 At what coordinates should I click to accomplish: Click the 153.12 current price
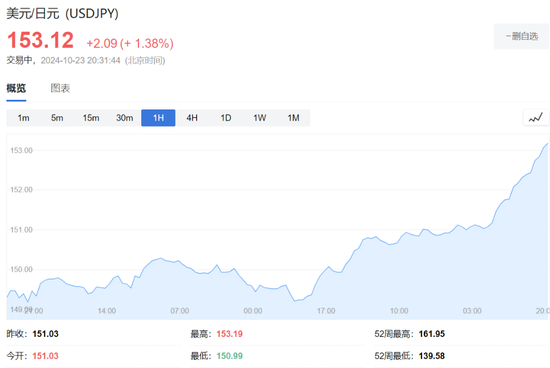pos(40,40)
